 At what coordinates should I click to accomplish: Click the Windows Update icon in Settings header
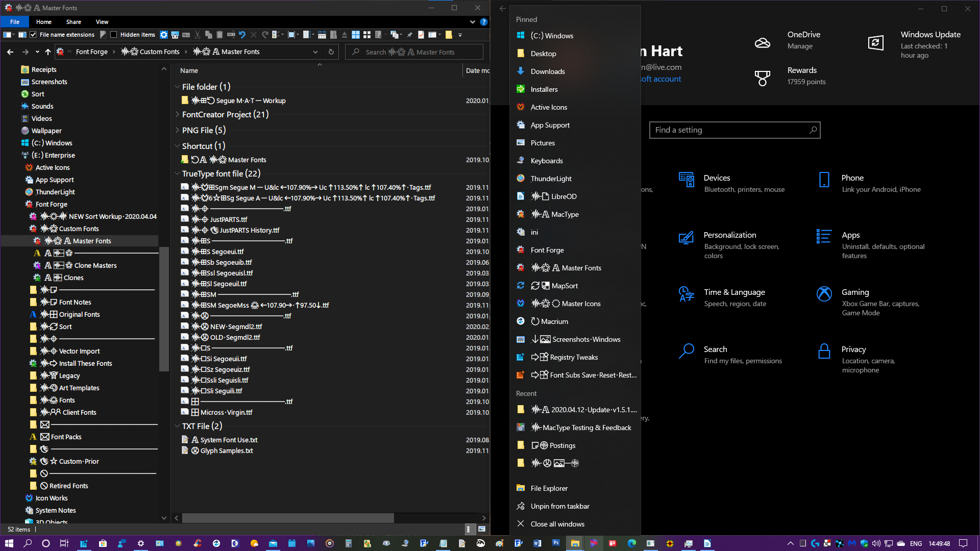876,42
